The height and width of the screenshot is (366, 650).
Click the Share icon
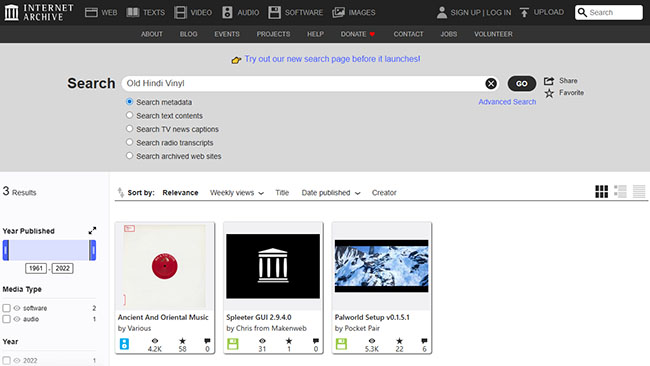tap(549, 81)
